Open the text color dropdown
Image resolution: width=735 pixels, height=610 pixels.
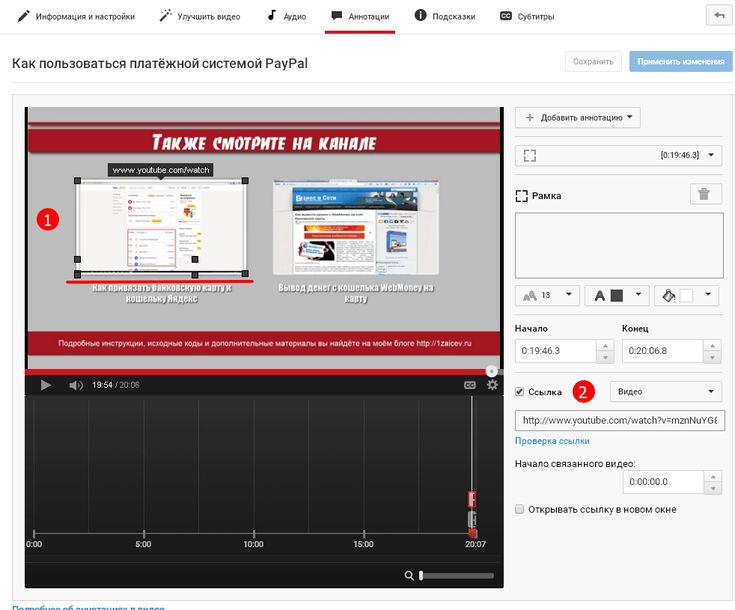(617, 295)
